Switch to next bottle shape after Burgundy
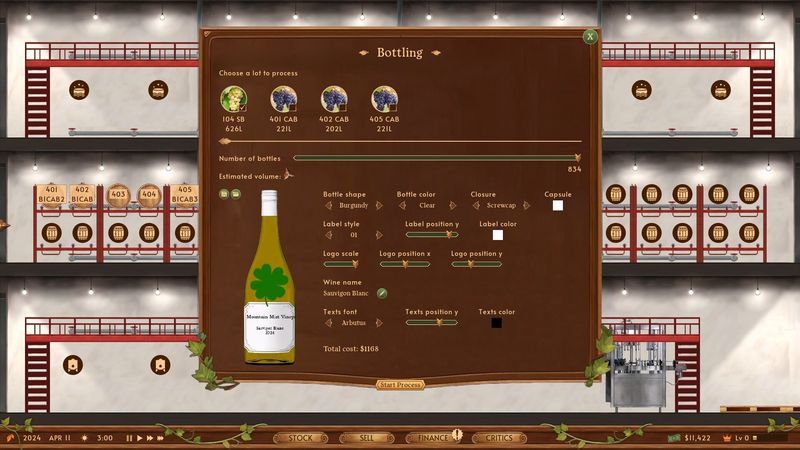 coord(379,205)
